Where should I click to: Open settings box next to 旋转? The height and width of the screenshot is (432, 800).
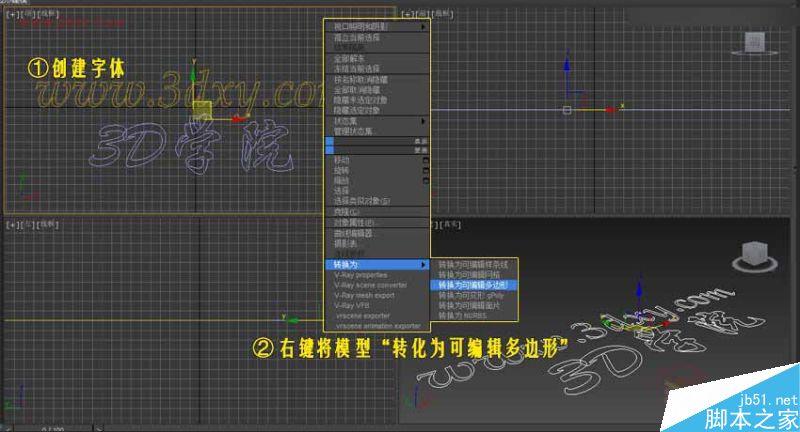(426, 171)
